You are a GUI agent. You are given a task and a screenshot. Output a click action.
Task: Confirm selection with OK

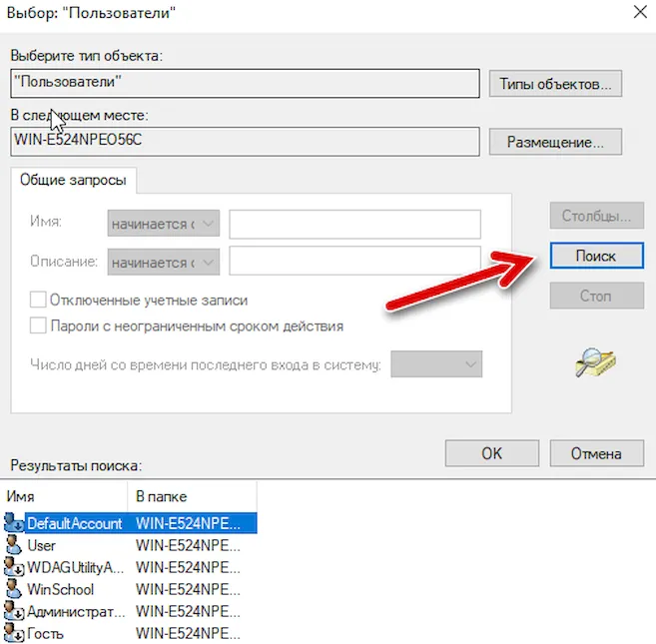point(492,453)
